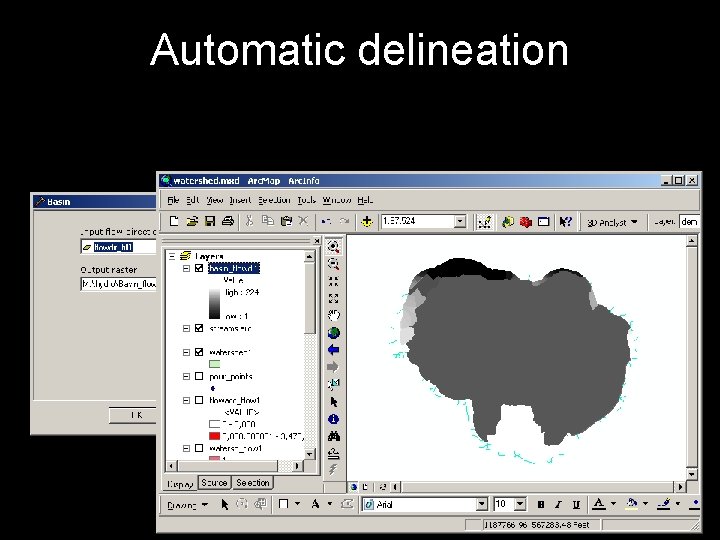Click the Output raster field in Basin dialog

click(118, 284)
